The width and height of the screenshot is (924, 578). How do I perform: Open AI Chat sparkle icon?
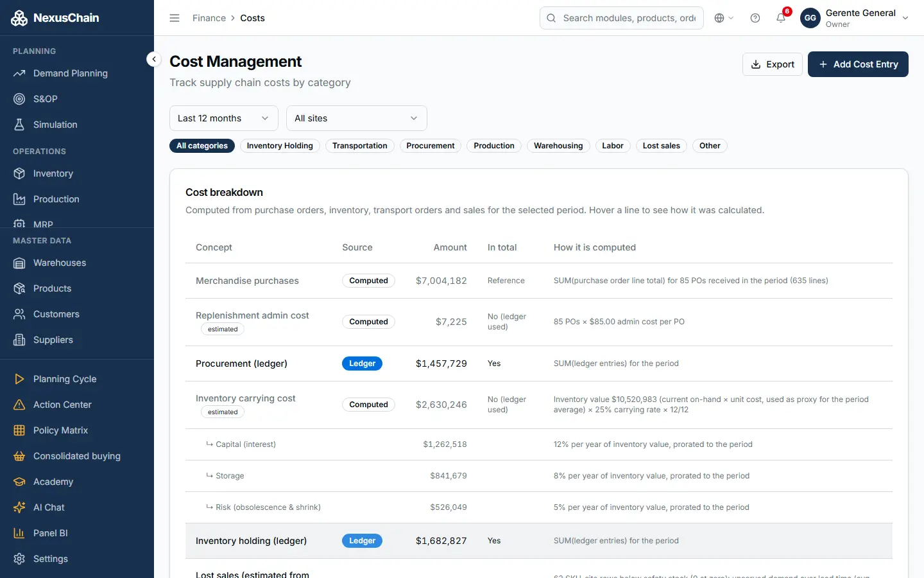coord(19,507)
